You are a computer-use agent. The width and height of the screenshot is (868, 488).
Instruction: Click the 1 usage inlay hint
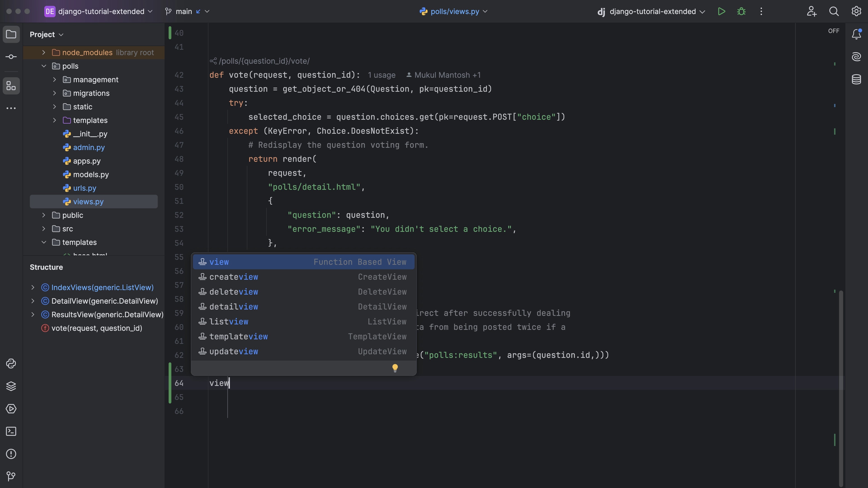click(x=381, y=75)
